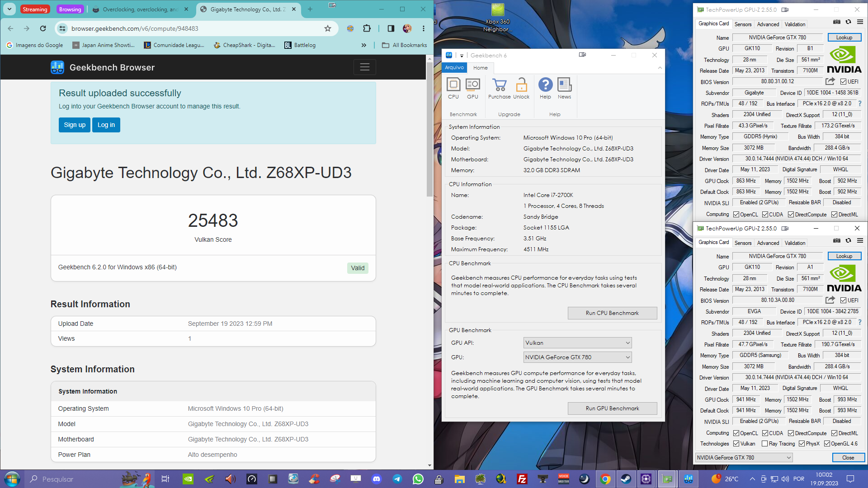The image size is (868, 488).
Task: Open the hamburger menu in Gigabyte GPU-Z window
Action: (860, 22)
